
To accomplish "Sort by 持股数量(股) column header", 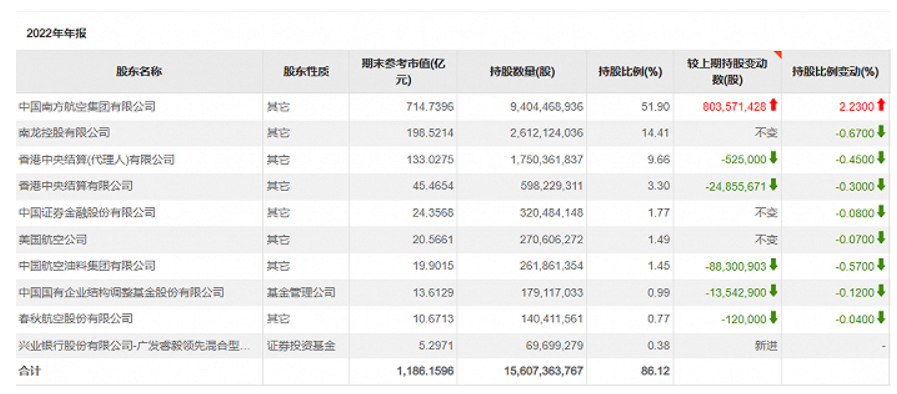I will [522, 72].
